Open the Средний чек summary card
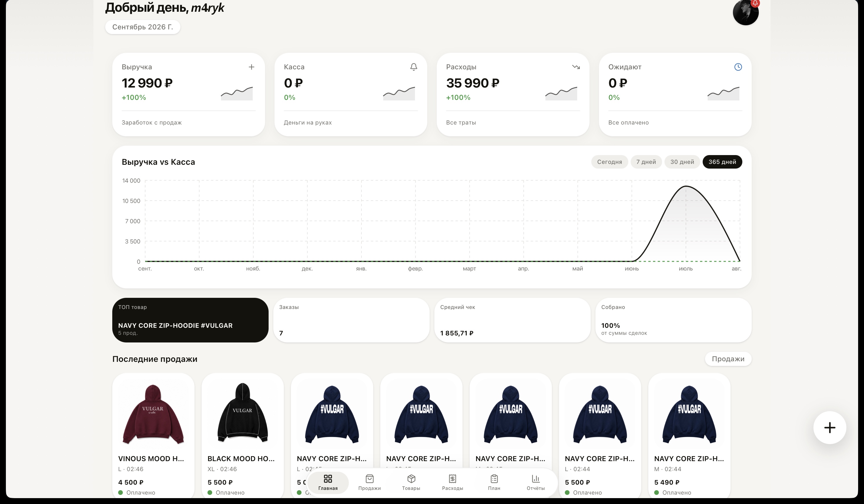 coord(512,320)
